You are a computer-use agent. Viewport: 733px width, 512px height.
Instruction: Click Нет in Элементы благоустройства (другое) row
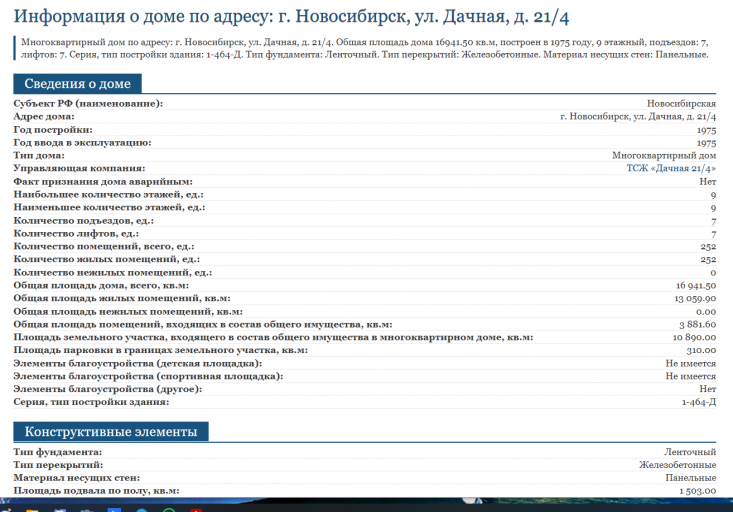tap(708, 389)
